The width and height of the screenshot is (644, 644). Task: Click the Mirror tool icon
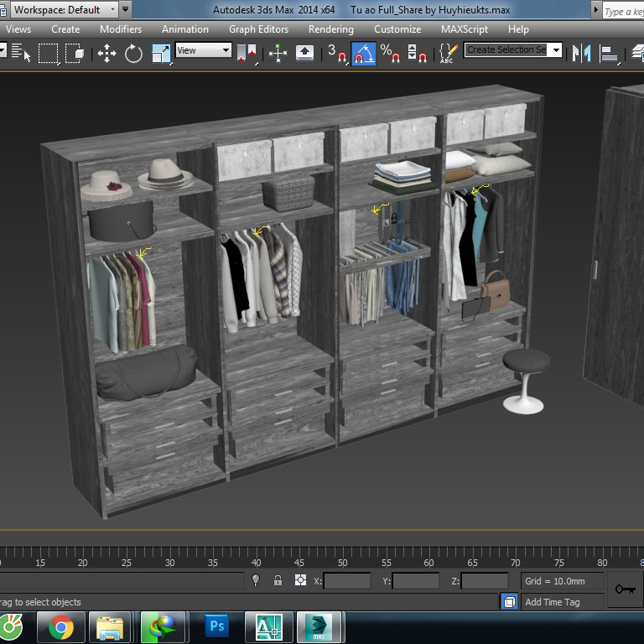580,54
